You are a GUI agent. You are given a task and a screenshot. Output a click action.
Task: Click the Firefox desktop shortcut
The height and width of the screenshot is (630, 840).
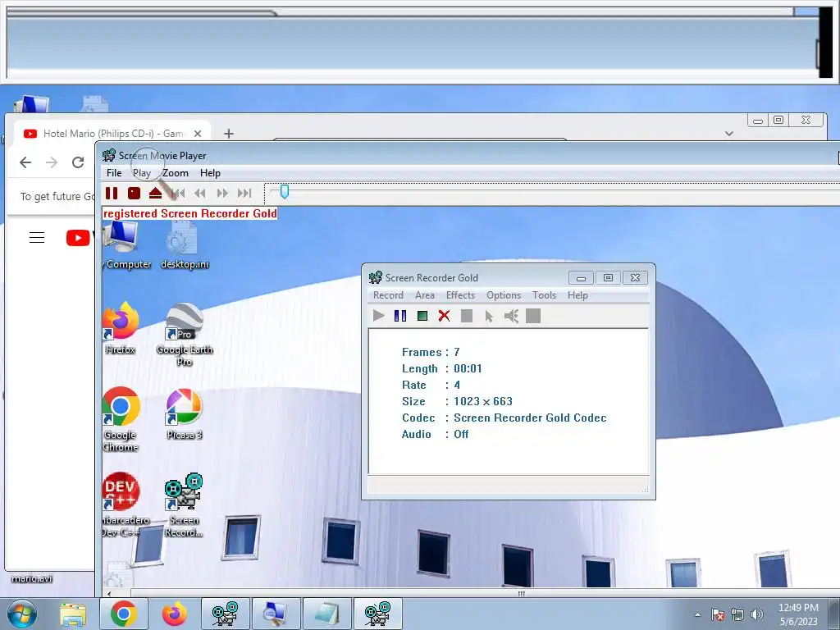(121, 328)
